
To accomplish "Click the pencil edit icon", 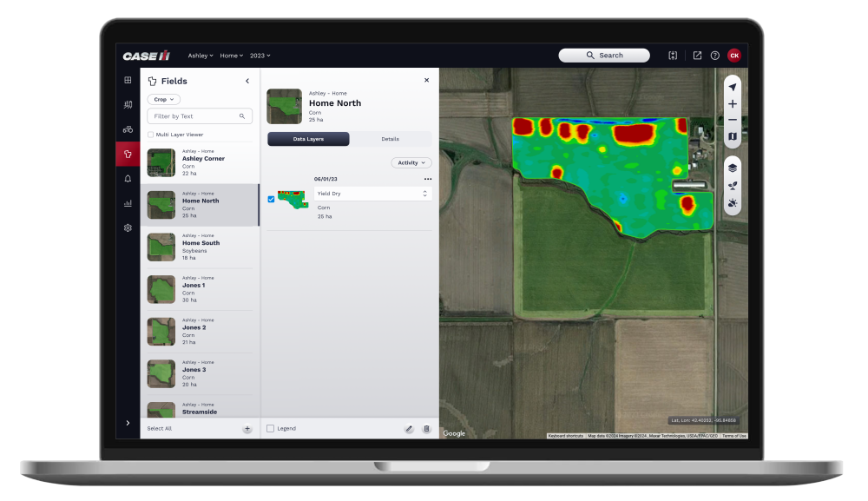I will 409,429.
